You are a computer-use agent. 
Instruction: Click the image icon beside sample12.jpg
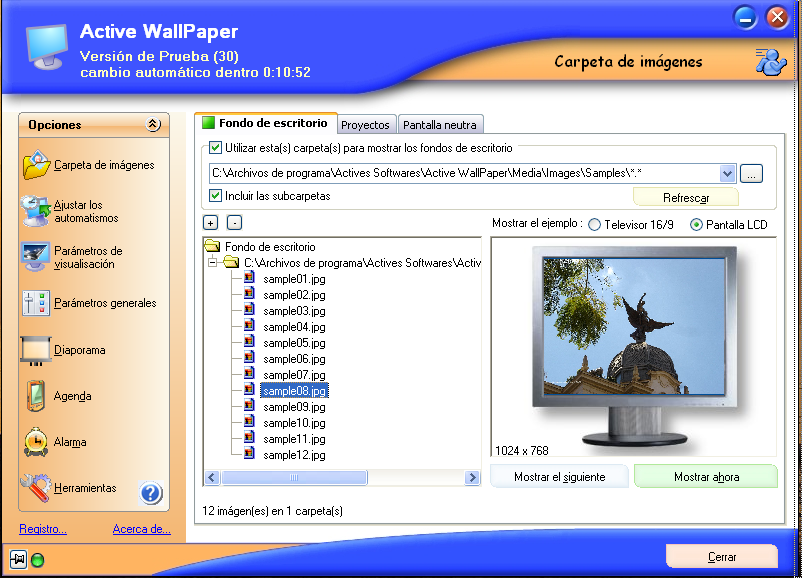249,454
